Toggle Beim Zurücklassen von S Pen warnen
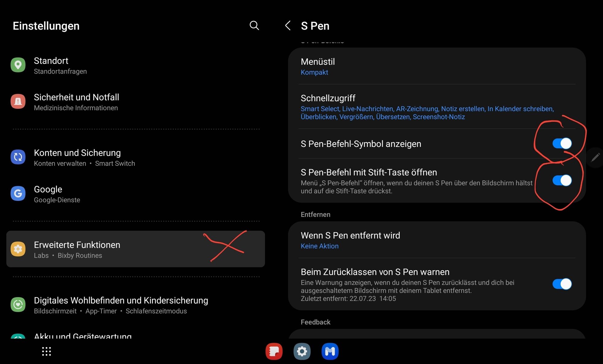The image size is (603, 364). point(562,284)
